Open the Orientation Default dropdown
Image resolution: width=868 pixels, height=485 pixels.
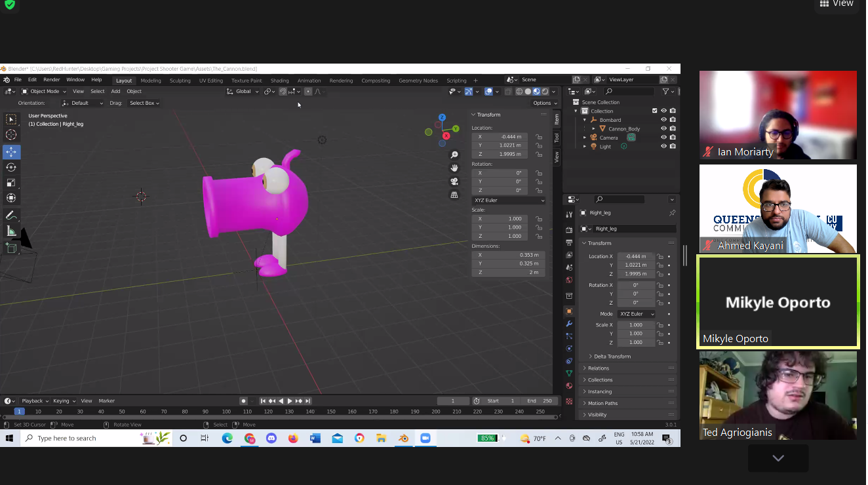[x=83, y=103]
